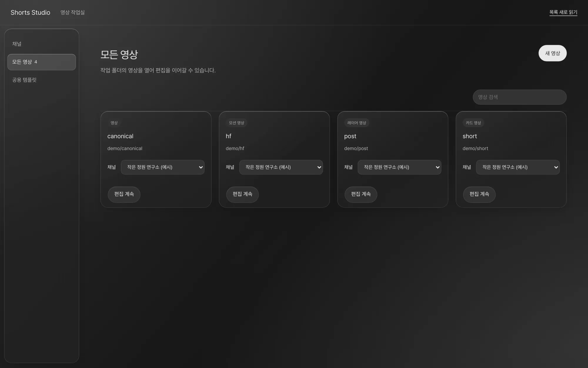This screenshot has width=588, height=368.
Task: Click the Shorts Studio logo text
Action: pos(30,12)
